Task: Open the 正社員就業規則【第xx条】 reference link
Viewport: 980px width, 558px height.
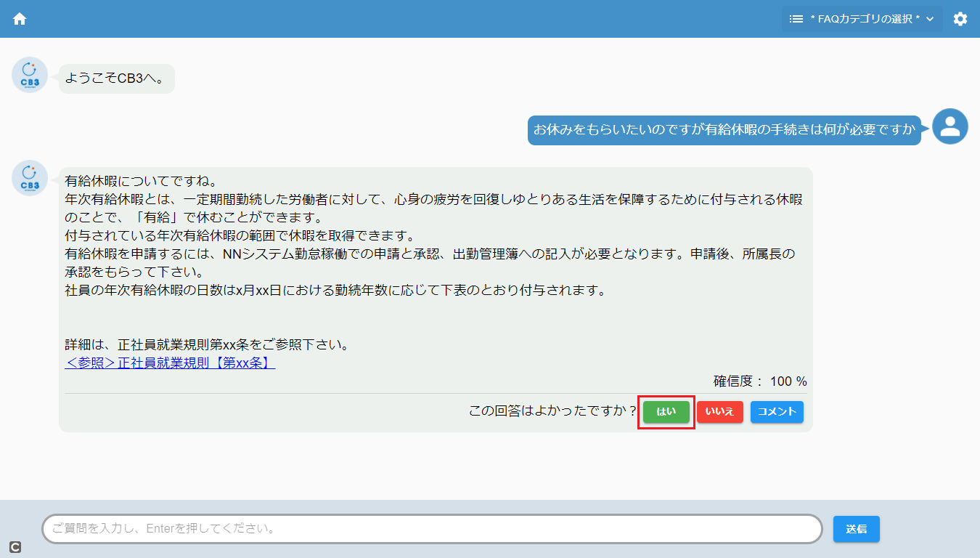Action: (x=170, y=363)
